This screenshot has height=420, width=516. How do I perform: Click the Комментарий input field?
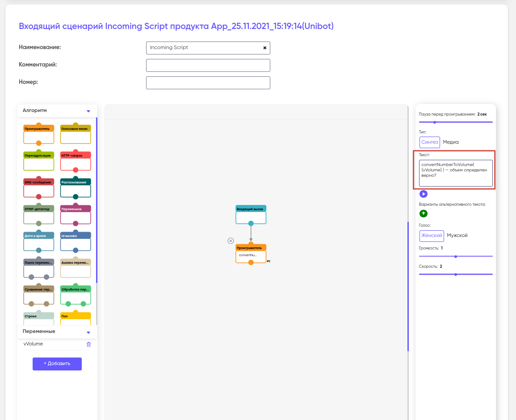coord(208,65)
